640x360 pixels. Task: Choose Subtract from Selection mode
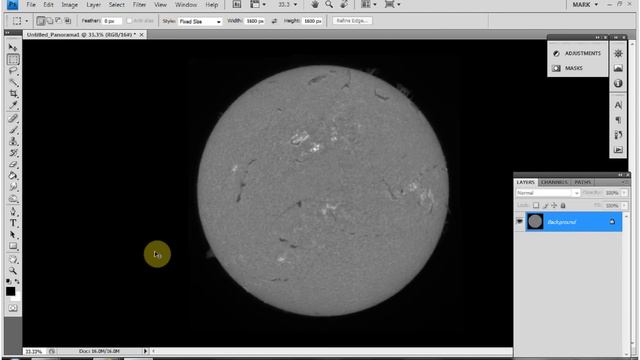pos(58,20)
